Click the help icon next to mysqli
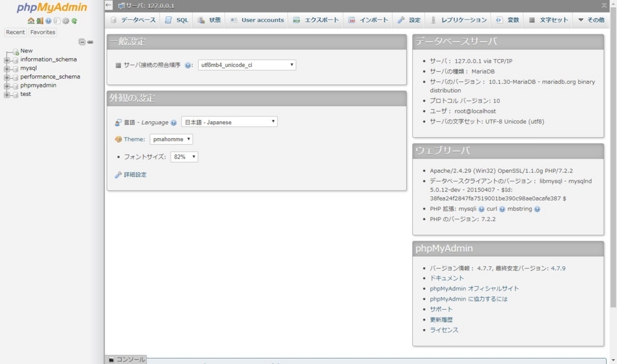Screen dimensions: 617x364 coord(481,209)
